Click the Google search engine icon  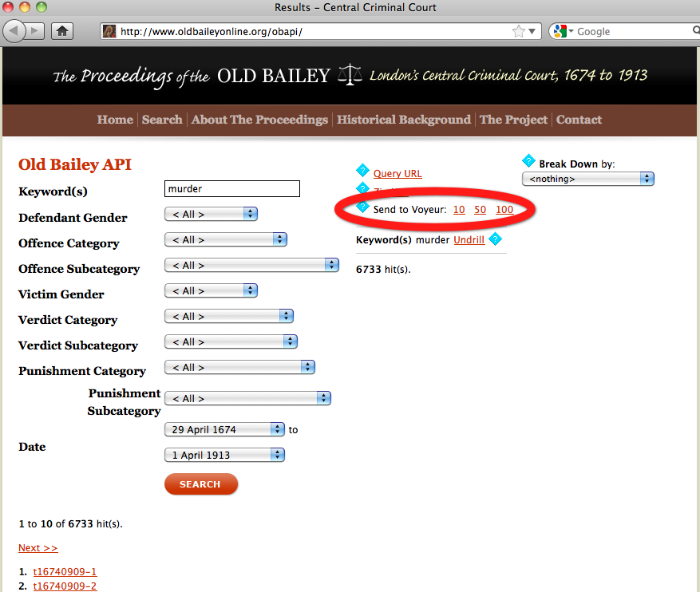click(560, 31)
